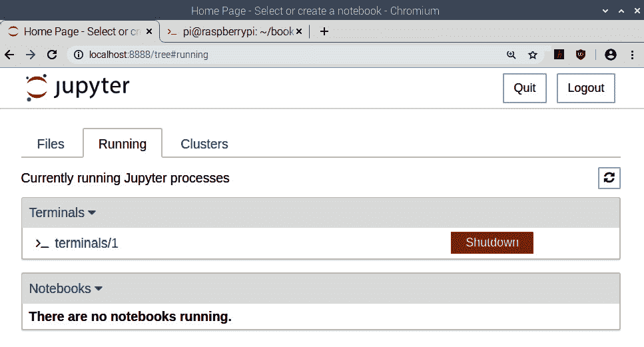Viewport: 644px width, 347px height.
Task: Open the Clusters tab
Action: (x=204, y=144)
